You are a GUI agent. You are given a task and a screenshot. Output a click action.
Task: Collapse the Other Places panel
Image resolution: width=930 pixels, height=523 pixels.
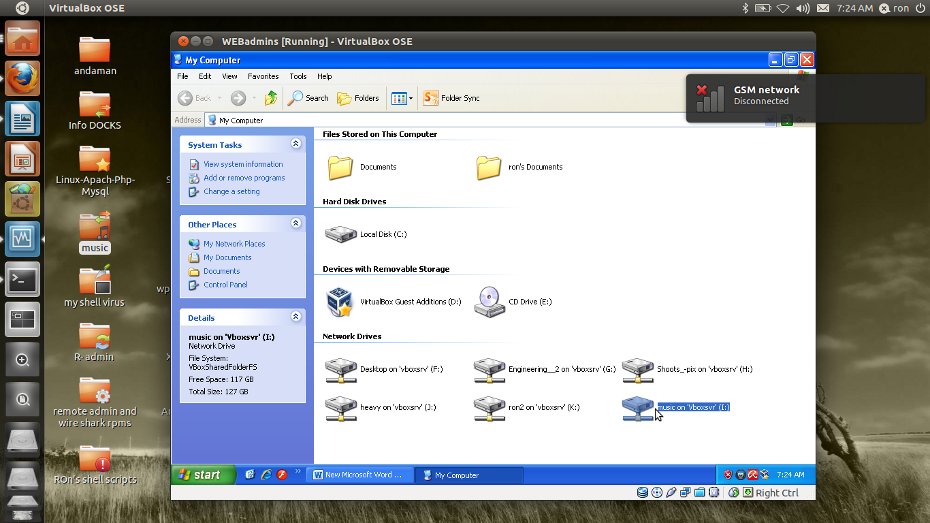tap(296, 224)
